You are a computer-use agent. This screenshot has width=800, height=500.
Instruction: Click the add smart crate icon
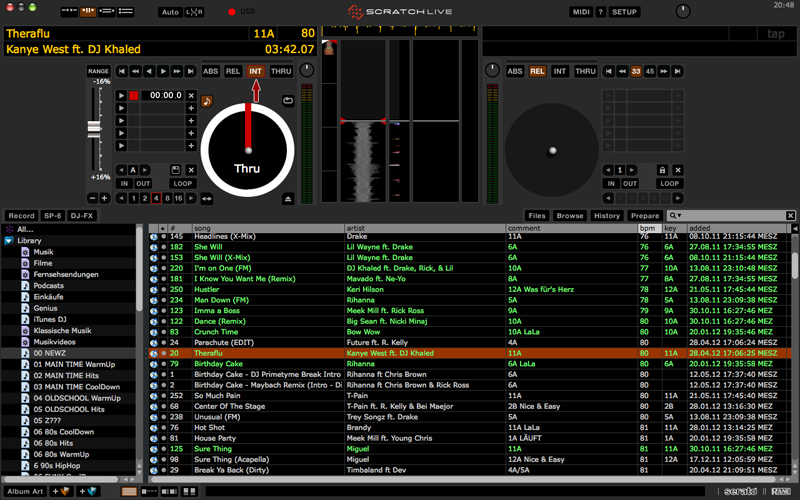click(x=90, y=492)
